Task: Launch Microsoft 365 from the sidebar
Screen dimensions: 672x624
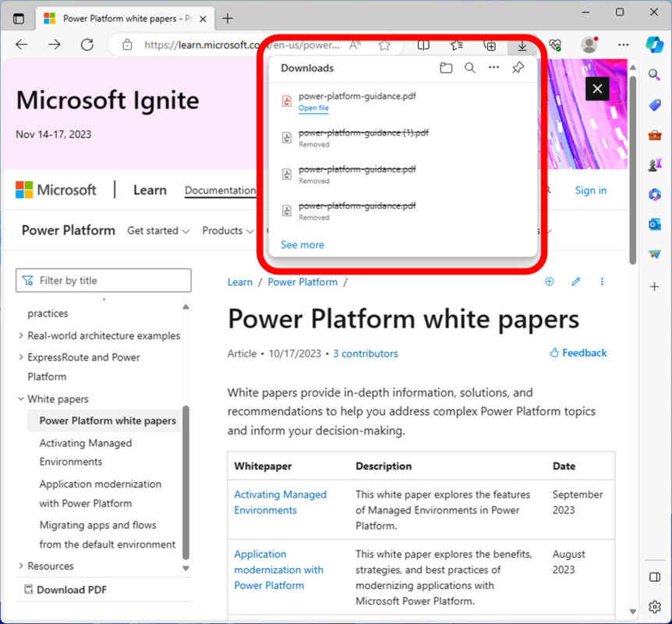Action: click(x=654, y=193)
